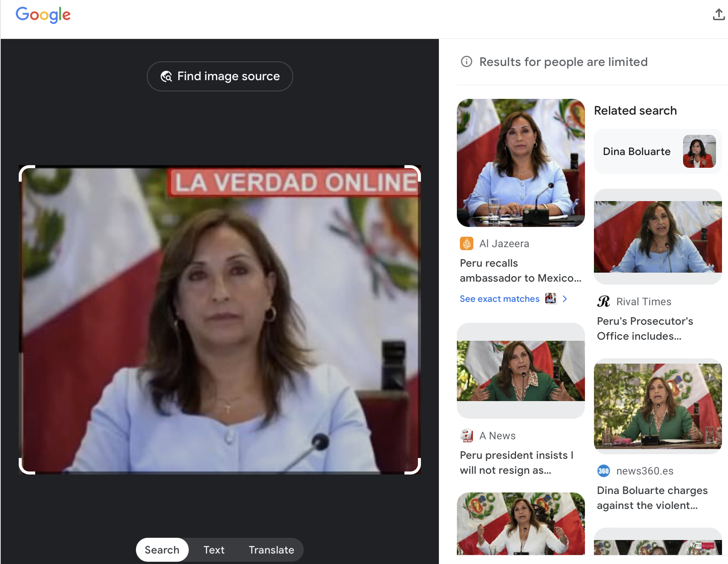Open the Rival Times result image
Screen dimensions: 728x564
(658, 237)
